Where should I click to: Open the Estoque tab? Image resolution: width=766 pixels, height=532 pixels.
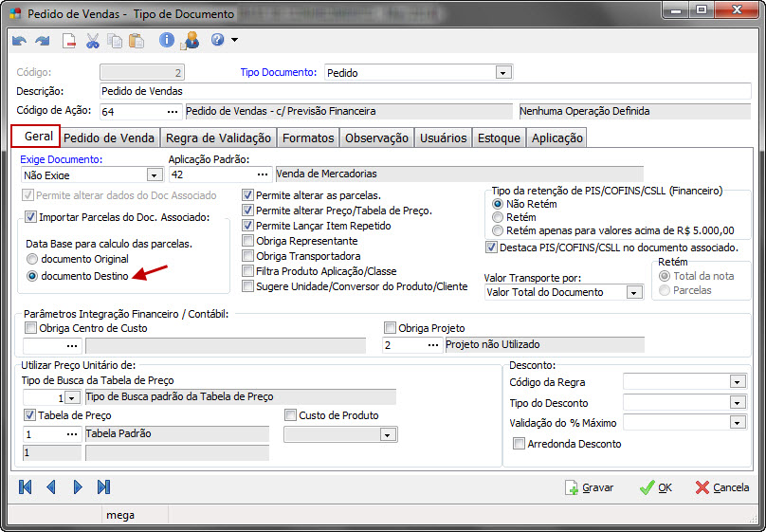(499, 138)
